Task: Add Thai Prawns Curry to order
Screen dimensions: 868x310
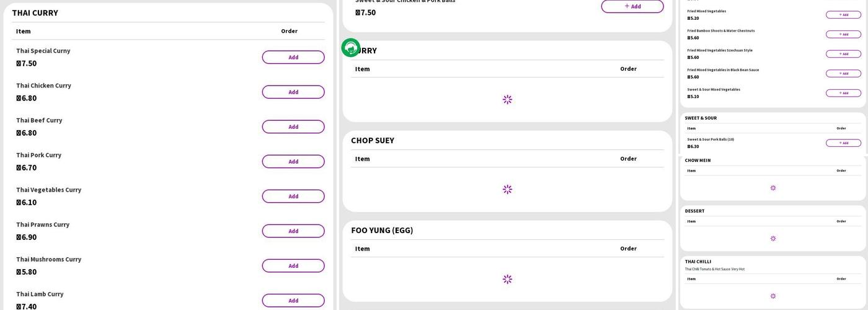Action: [293, 231]
